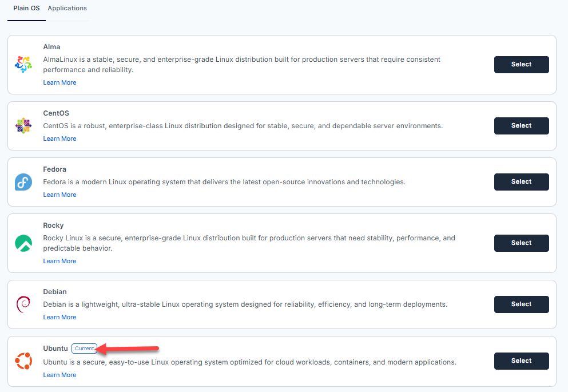Click the Fedora description sentence
The height and width of the screenshot is (392, 568).
pos(224,182)
